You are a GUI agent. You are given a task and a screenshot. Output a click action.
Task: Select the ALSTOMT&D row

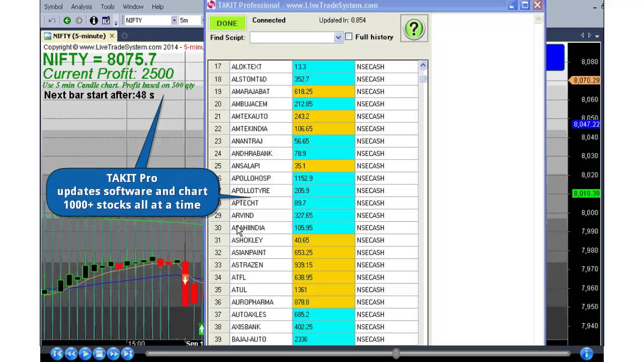click(313, 79)
